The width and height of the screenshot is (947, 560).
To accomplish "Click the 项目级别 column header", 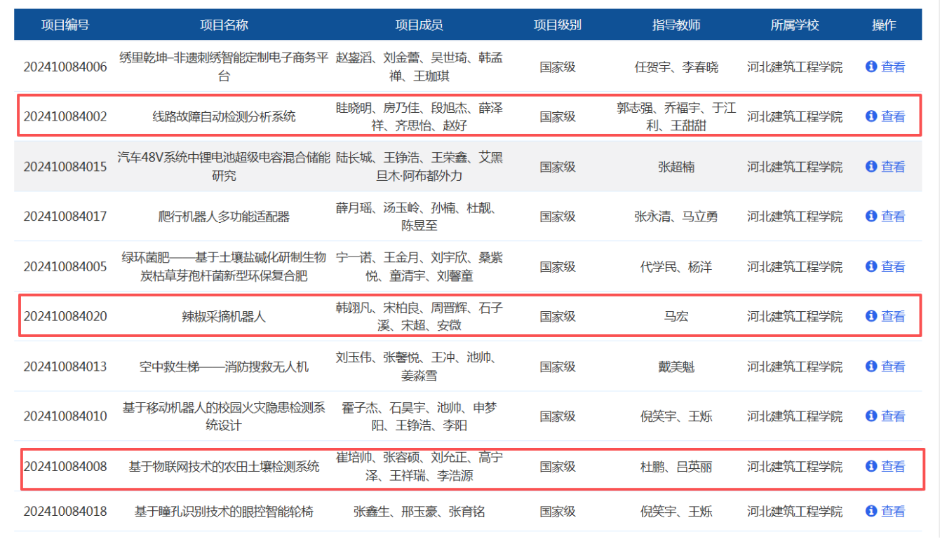I will coord(557,25).
